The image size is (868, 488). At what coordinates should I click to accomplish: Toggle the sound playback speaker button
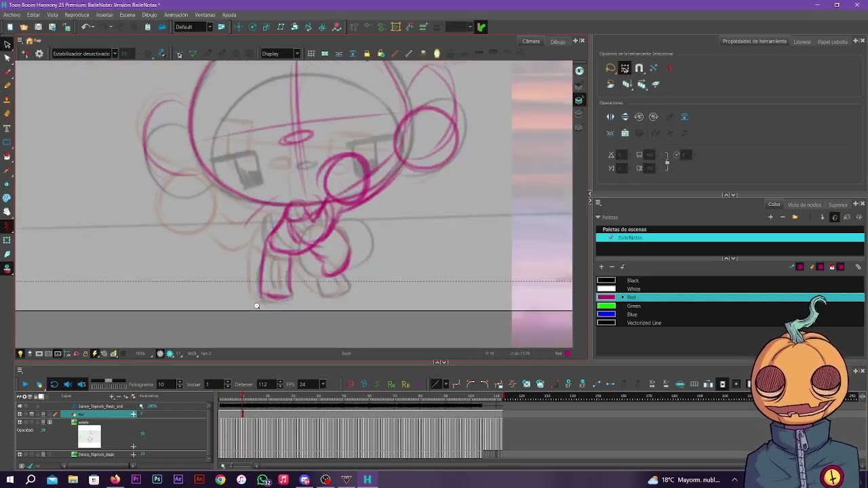point(68,384)
